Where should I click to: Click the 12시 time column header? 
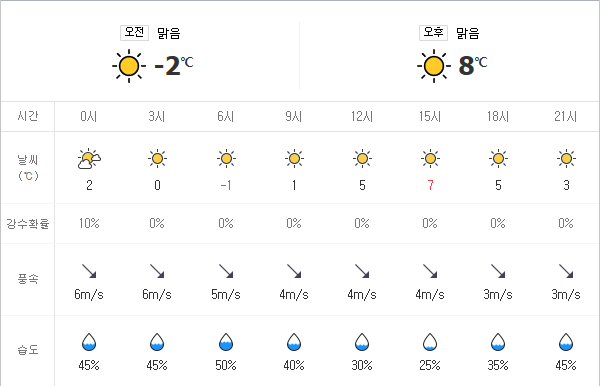tap(362, 116)
